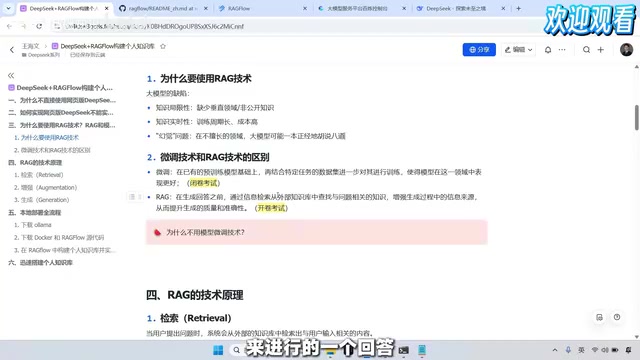Close the ragflow/README_zh.md tab

[x=205, y=8]
